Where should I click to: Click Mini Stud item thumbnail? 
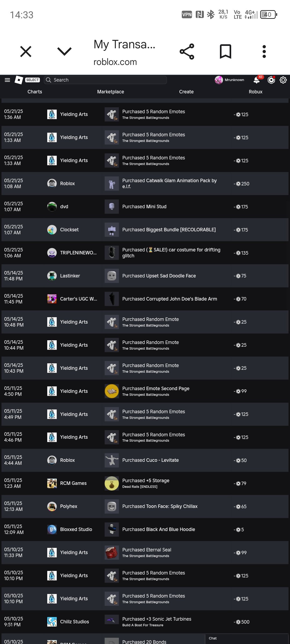tap(112, 207)
